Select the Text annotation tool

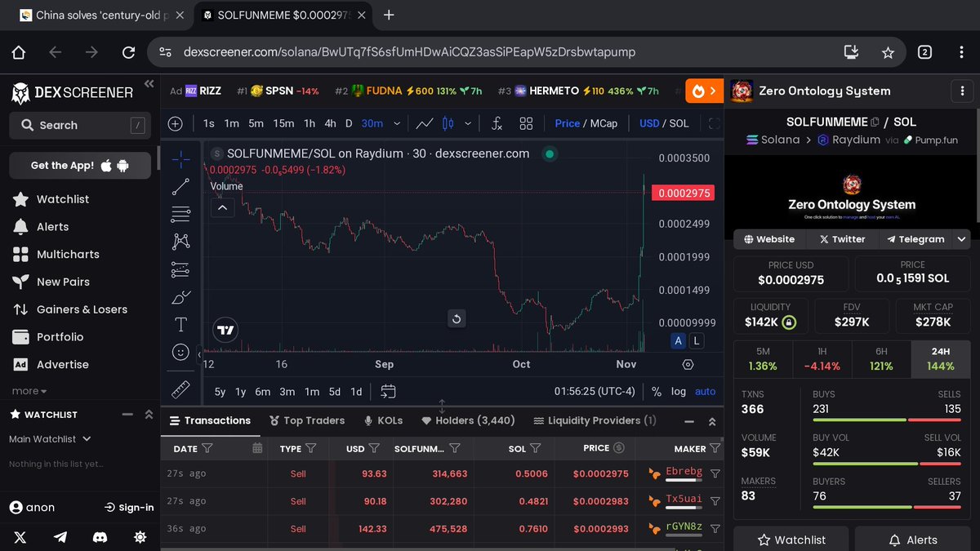180,324
